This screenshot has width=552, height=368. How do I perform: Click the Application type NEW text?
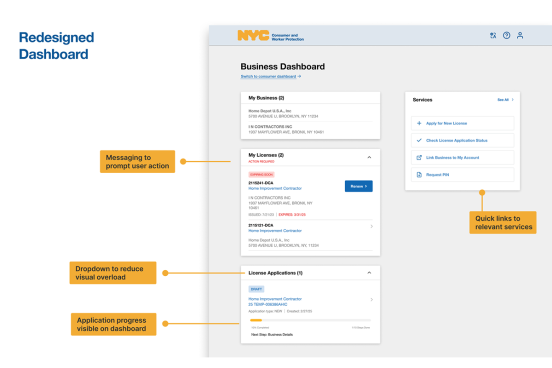pos(265,311)
